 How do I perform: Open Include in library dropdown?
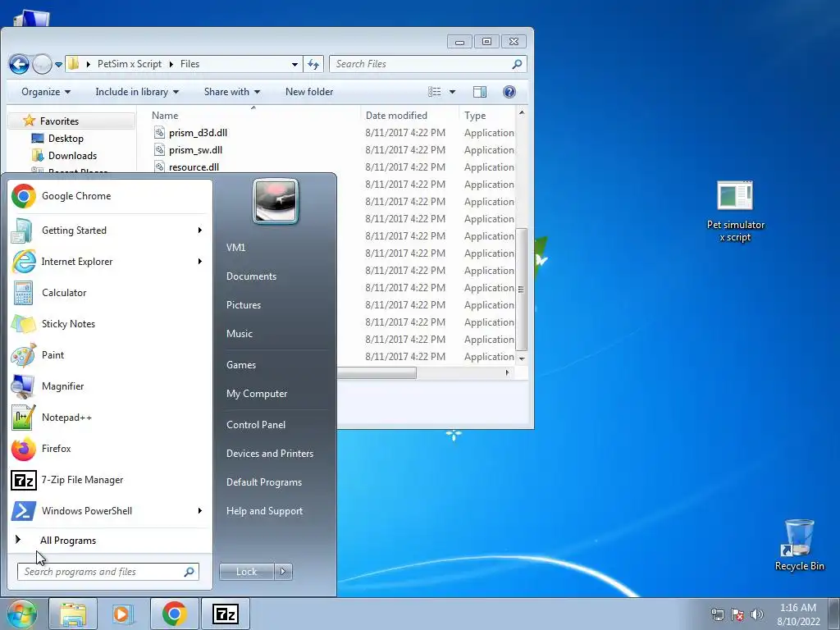tap(137, 92)
